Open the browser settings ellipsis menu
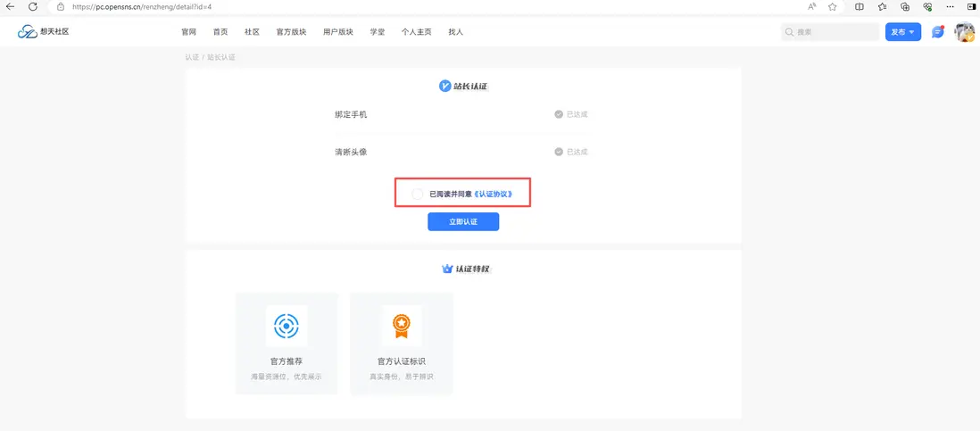The height and width of the screenshot is (431, 980). [x=950, y=6]
